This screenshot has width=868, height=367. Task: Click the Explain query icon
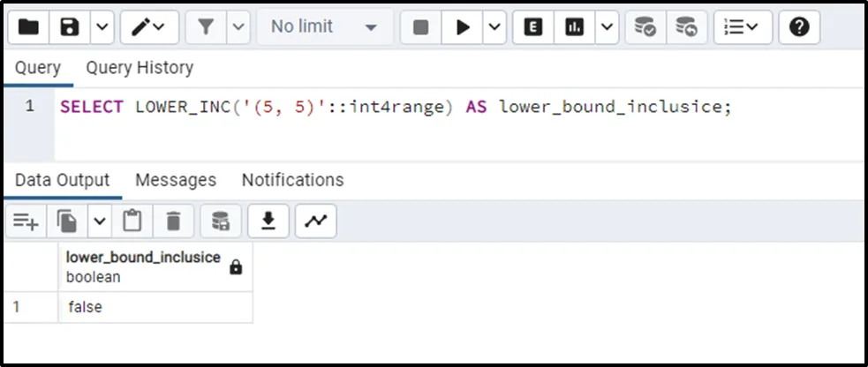533,27
